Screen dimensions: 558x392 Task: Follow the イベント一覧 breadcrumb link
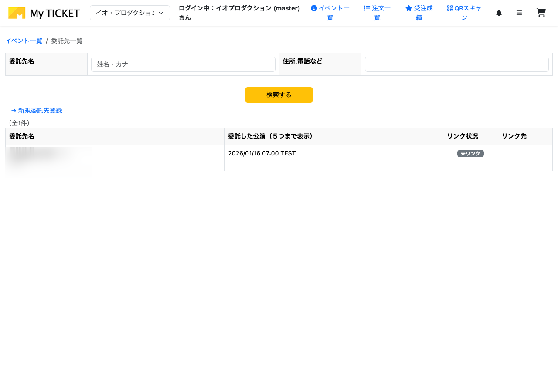[x=24, y=41]
